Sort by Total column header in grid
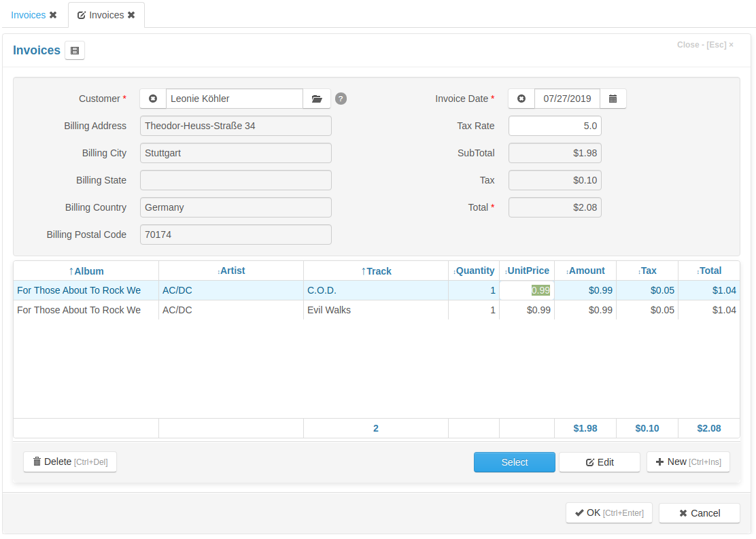 [x=709, y=271]
